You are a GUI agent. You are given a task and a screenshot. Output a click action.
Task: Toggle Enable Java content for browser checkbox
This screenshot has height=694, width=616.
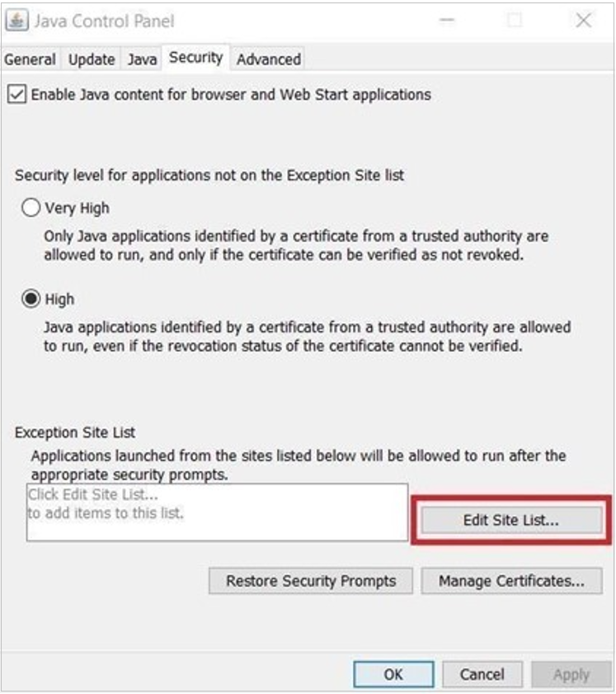pyautogui.click(x=16, y=95)
